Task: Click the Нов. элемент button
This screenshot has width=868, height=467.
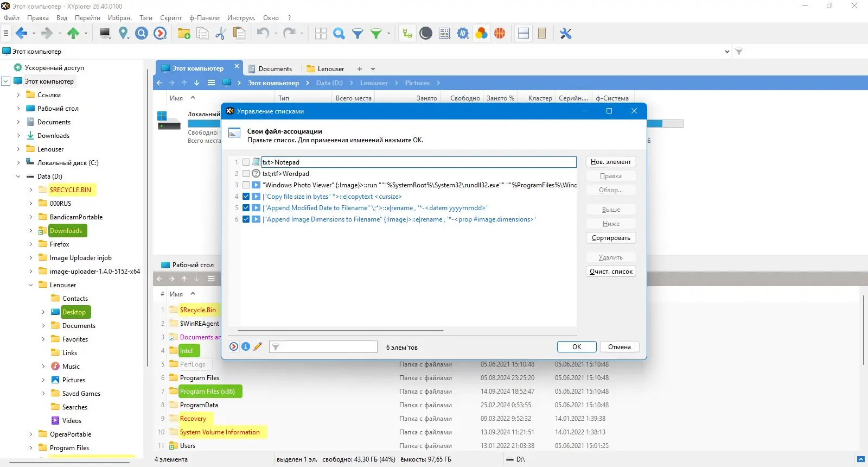Action: [x=611, y=162]
